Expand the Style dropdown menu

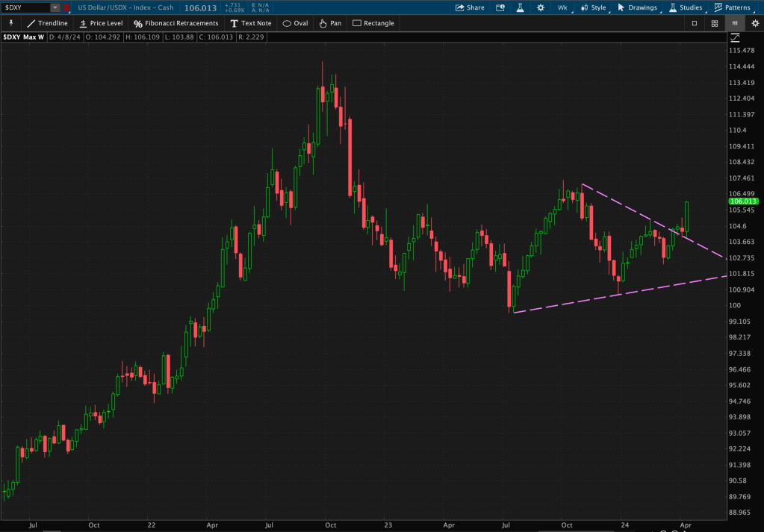[x=594, y=7]
